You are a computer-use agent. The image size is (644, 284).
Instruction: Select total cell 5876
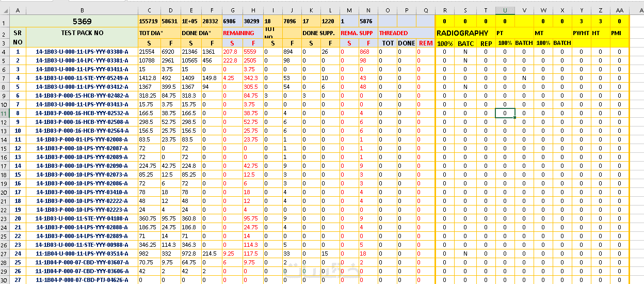pyautogui.click(x=368, y=21)
